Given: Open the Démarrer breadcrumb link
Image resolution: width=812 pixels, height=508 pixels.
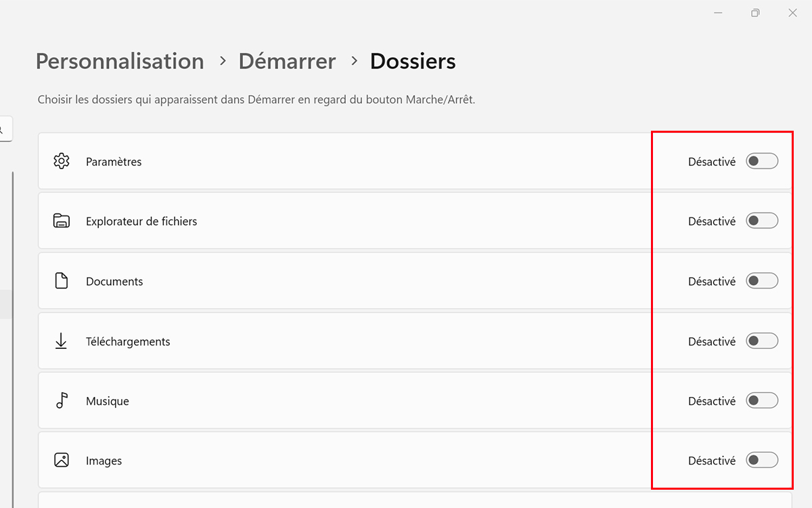Looking at the screenshot, I should (x=287, y=61).
